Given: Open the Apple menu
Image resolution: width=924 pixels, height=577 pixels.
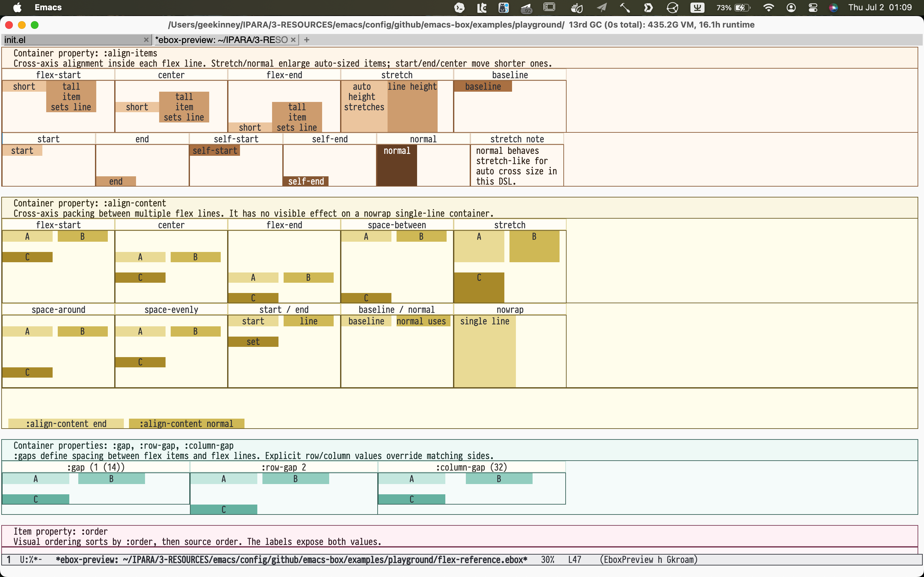Looking at the screenshot, I should (17, 7).
